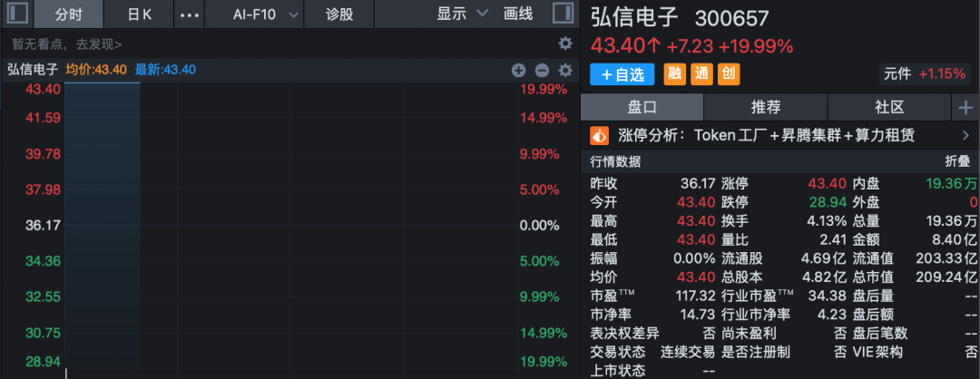
Task: Click 昨收 value 36.17 in data table
Action: [x=698, y=183]
